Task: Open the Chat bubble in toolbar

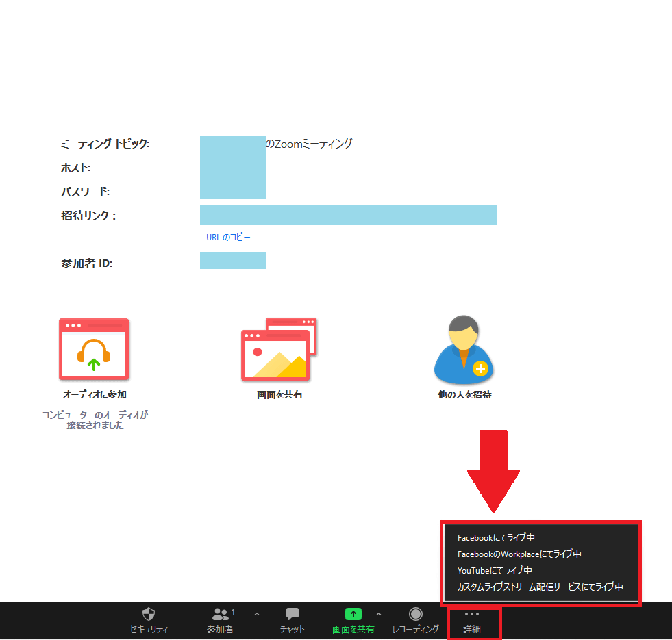Action: click(293, 620)
